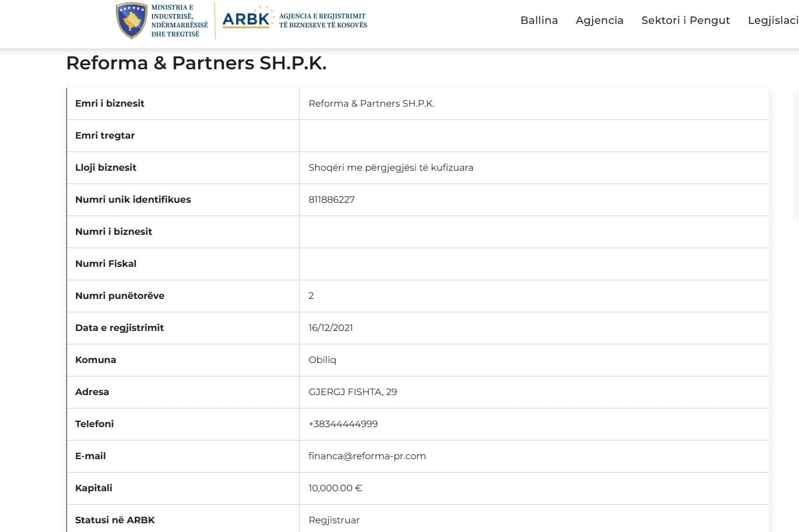The width and height of the screenshot is (799, 532).
Task: Click the address GJERGJ FISHTA, 29
Action: (352, 392)
